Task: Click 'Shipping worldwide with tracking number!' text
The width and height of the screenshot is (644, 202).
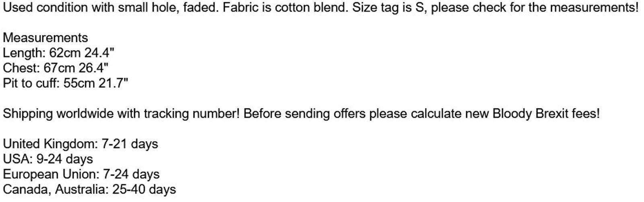Action: tap(121, 113)
